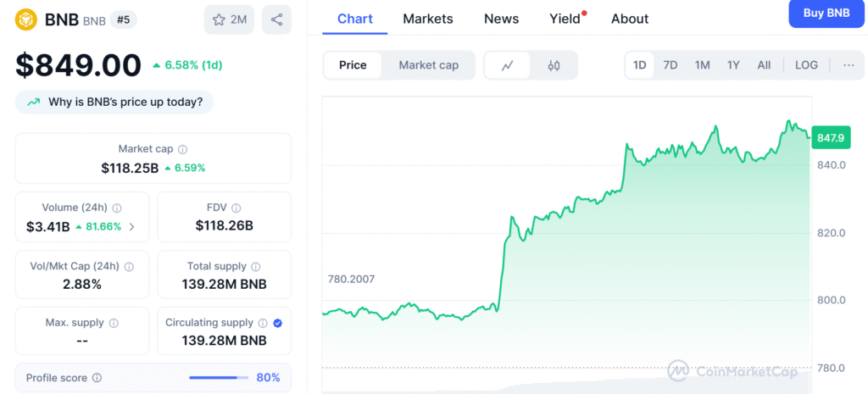868x394 pixels.
Task: Click the Circulating supply verified badge
Action: (278, 323)
